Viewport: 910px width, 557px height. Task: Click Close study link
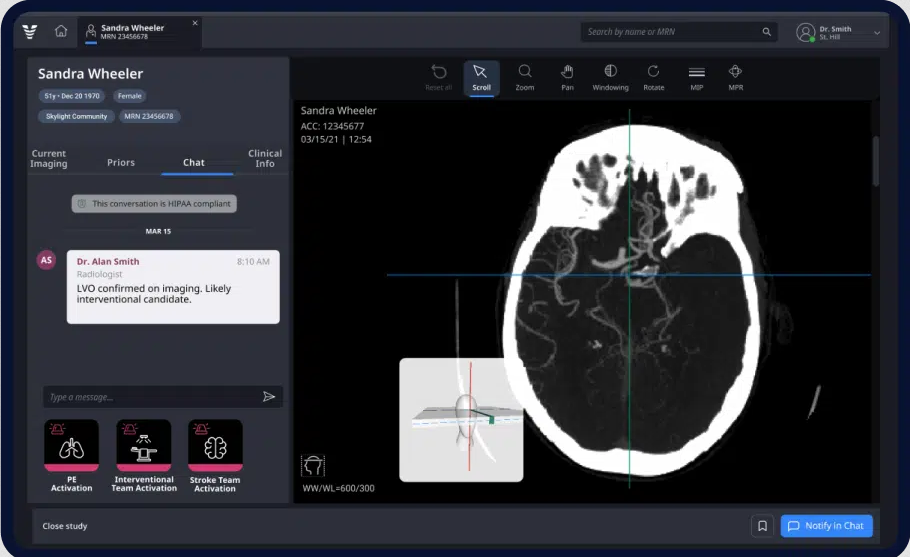point(65,526)
